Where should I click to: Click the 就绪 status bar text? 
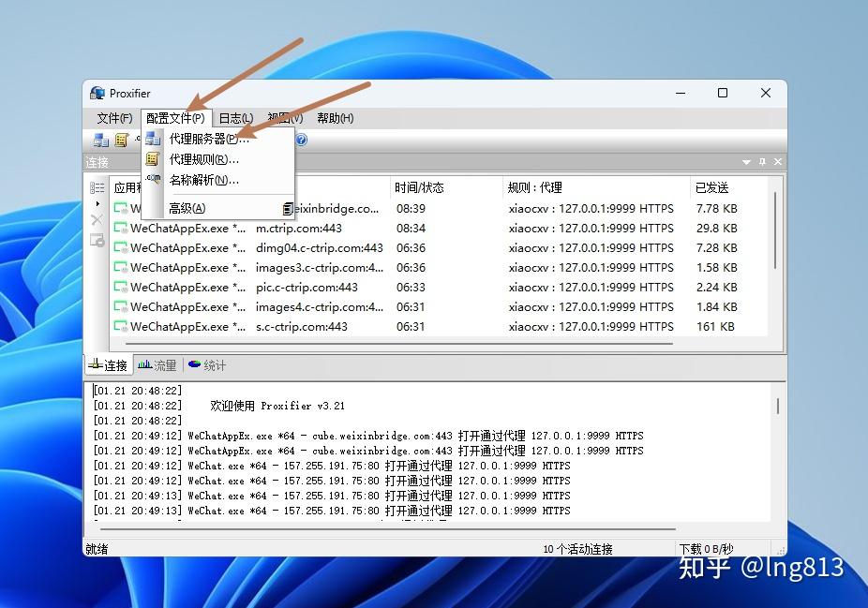[97, 549]
